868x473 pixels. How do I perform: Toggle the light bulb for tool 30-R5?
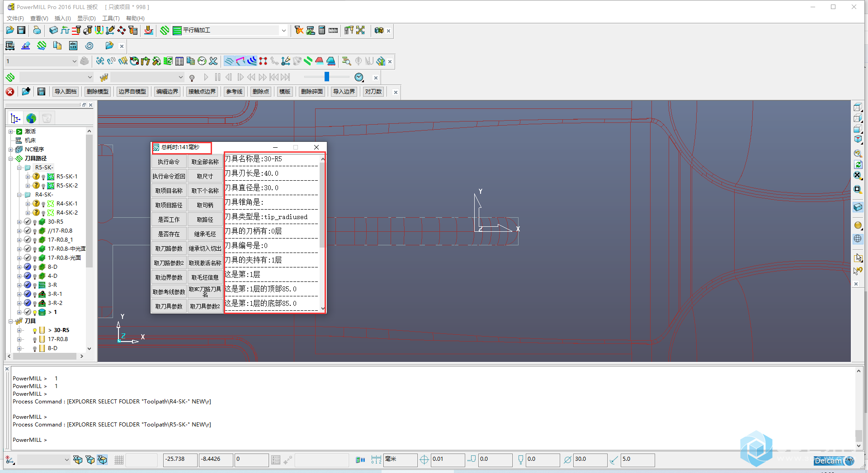pyautogui.click(x=35, y=331)
